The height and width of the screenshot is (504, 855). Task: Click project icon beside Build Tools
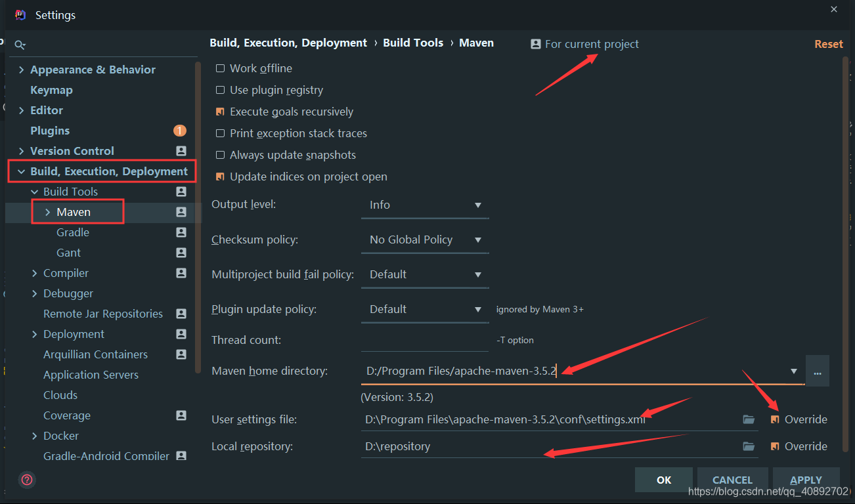181,192
